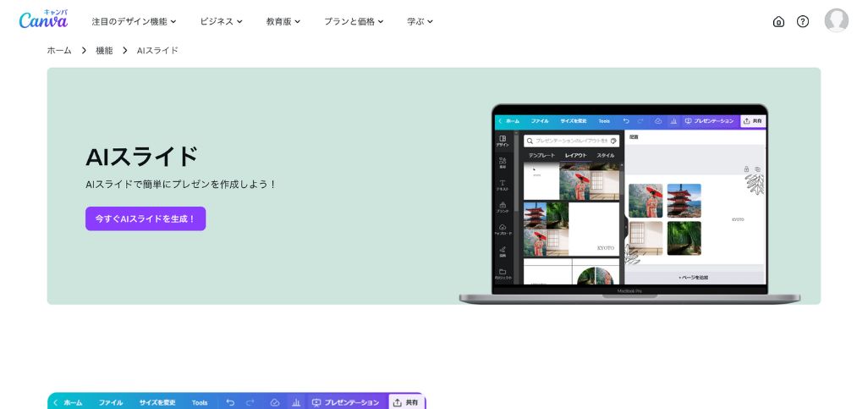Screen dimensions: 868x409
Task: Click the house icon in the page header
Action: (778, 22)
